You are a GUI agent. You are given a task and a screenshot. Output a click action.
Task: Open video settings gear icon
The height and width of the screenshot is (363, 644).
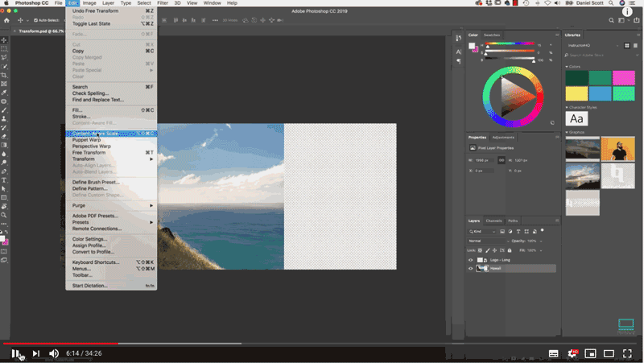click(x=572, y=353)
